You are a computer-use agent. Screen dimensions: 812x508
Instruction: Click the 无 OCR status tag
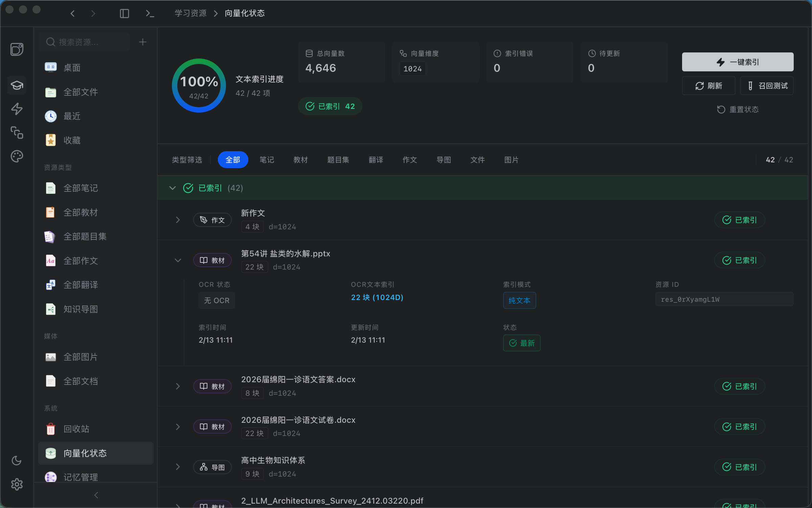click(217, 300)
